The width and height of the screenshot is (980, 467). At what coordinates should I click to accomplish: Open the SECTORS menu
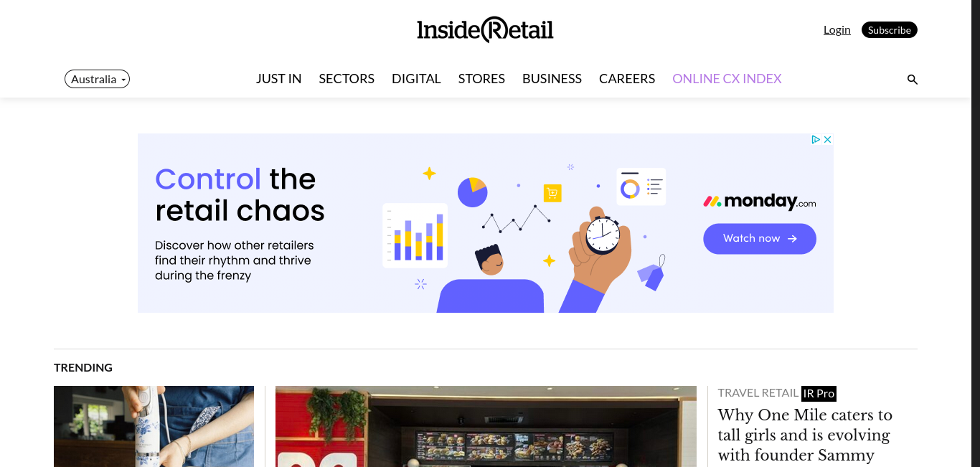pos(347,79)
